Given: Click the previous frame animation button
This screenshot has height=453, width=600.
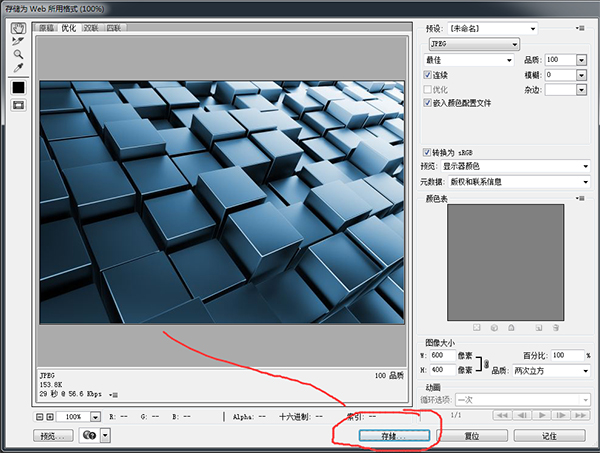Looking at the screenshot, I should pyautogui.click(x=522, y=415).
